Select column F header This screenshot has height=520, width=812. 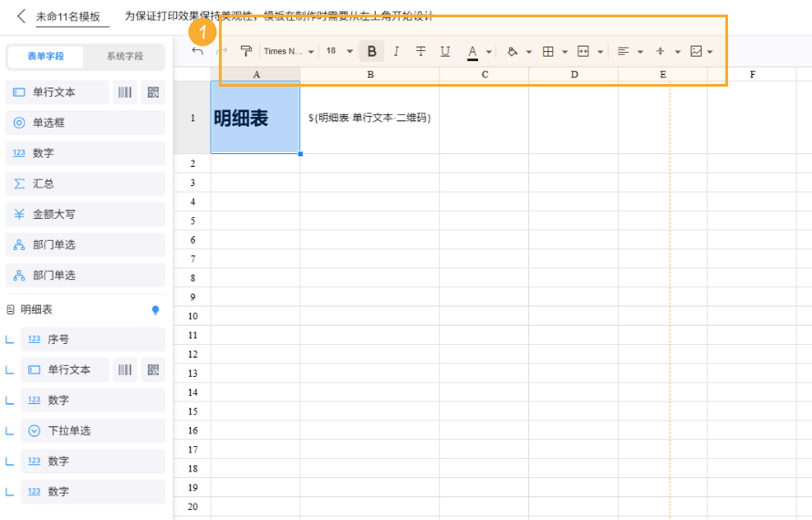752,75
